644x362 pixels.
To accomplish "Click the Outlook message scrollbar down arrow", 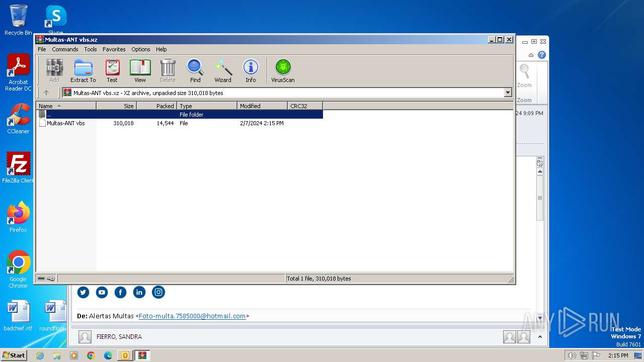I will click(540, 318).
